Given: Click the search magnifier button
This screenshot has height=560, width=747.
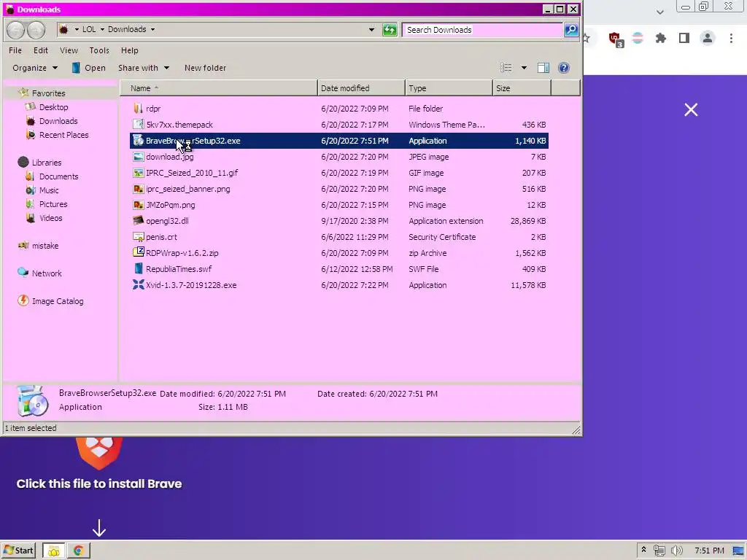Looking at the screenshot, I should (x=570, y=29).
